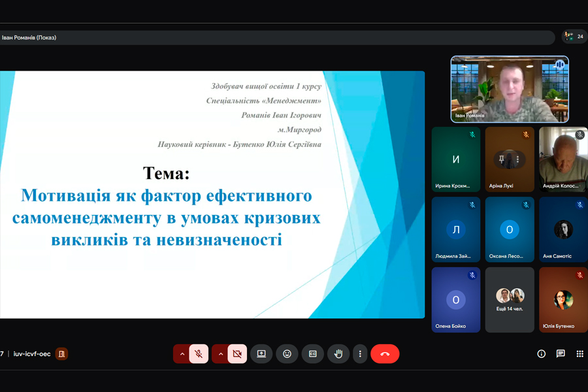This screenshot has width=588, height=392.
Task: Toggle the closed captions button
Action: (x=313, y=354)
